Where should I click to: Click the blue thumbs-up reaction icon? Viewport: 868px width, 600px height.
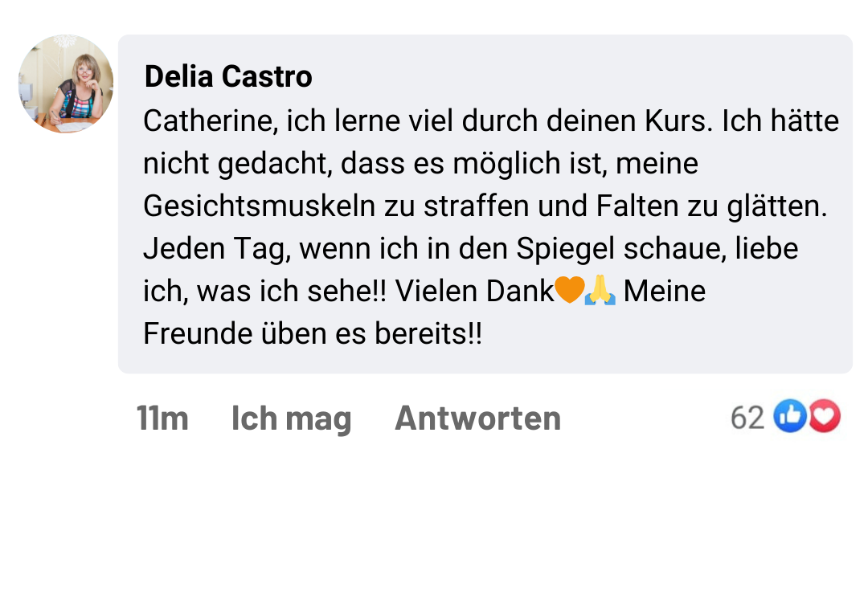pyautogui.click(x=790, y=417)
